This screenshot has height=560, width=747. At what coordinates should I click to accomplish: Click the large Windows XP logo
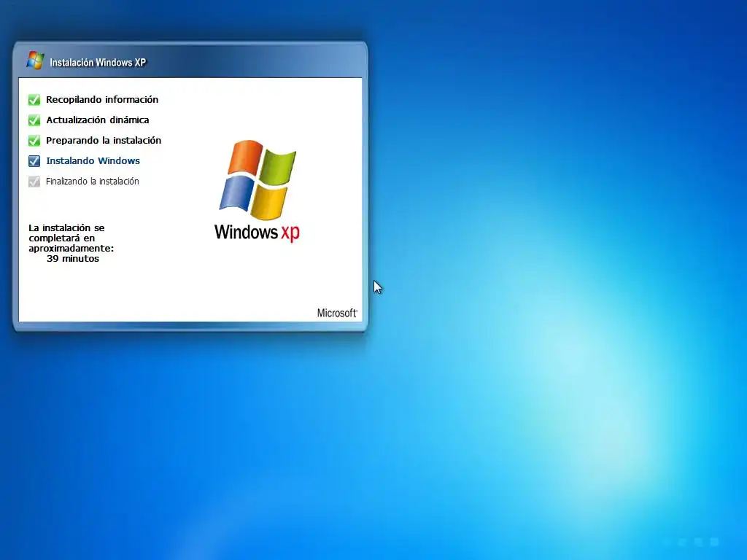pos(258,190)
